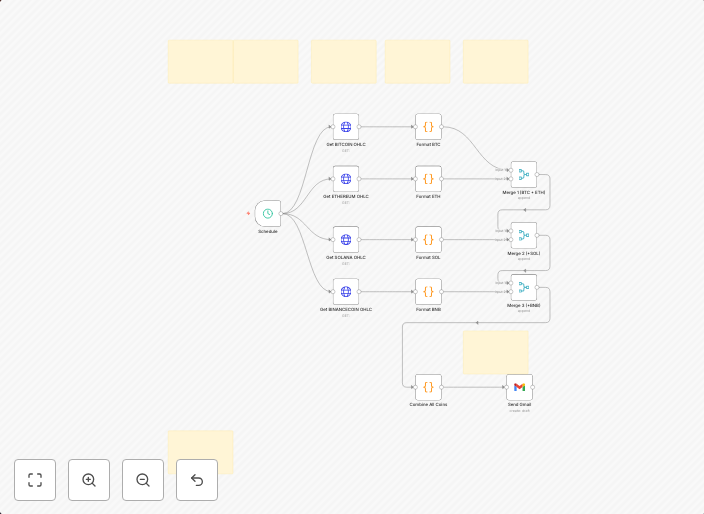Viewport: 704px width, 514px height.
Task: Click the output connector of Schedule node
Action: pyautogui.click(x=283, y=213)
